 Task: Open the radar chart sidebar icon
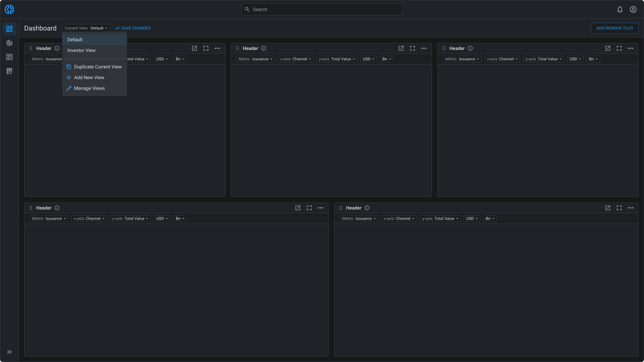[9, 43]
